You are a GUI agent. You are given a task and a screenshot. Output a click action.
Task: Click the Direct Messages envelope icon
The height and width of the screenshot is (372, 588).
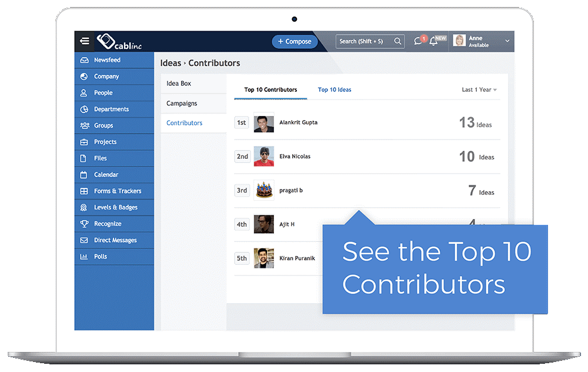point(84,240)
